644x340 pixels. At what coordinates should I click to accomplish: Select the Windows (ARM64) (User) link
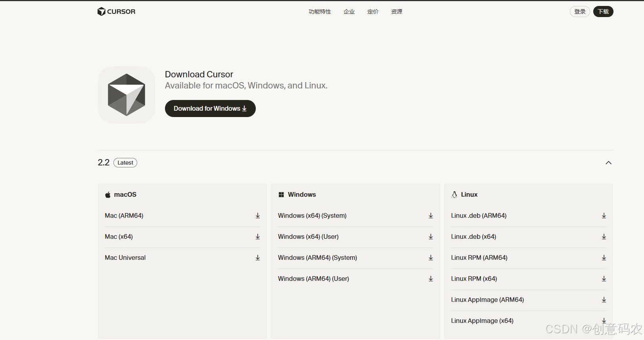point(314,279)
